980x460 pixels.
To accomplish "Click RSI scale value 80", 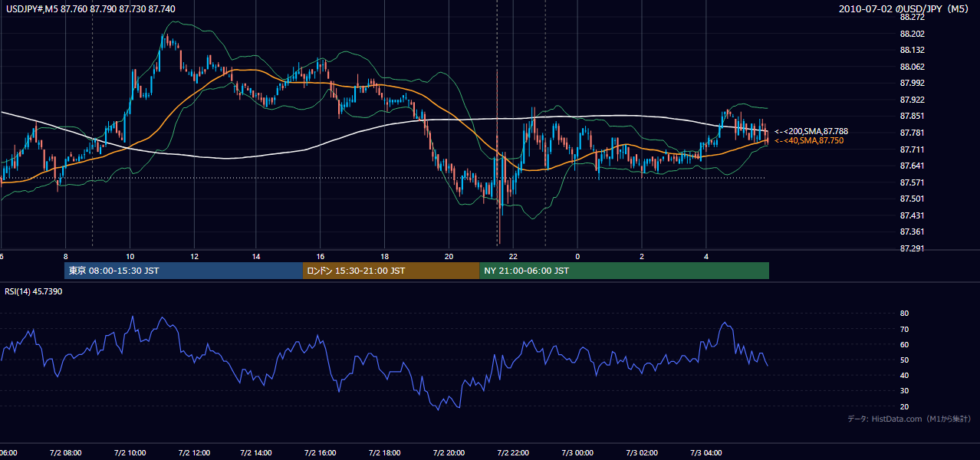I will point(905,314).
